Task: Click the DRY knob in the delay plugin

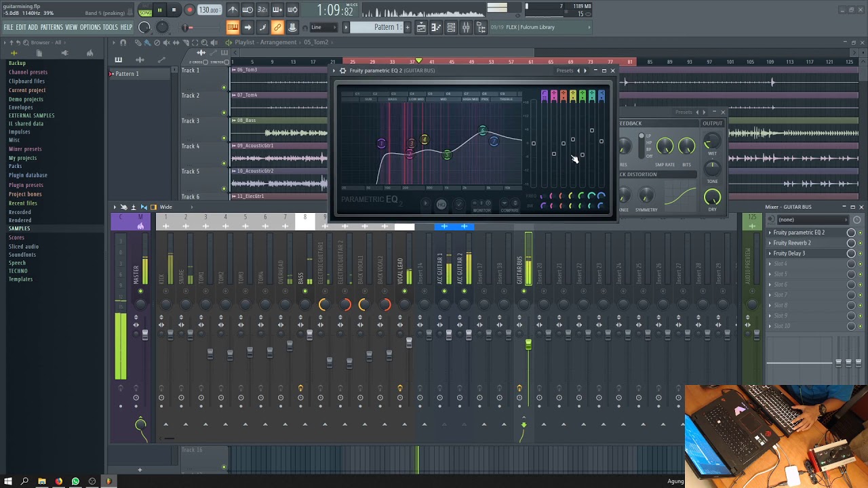Action: point(712,197)
